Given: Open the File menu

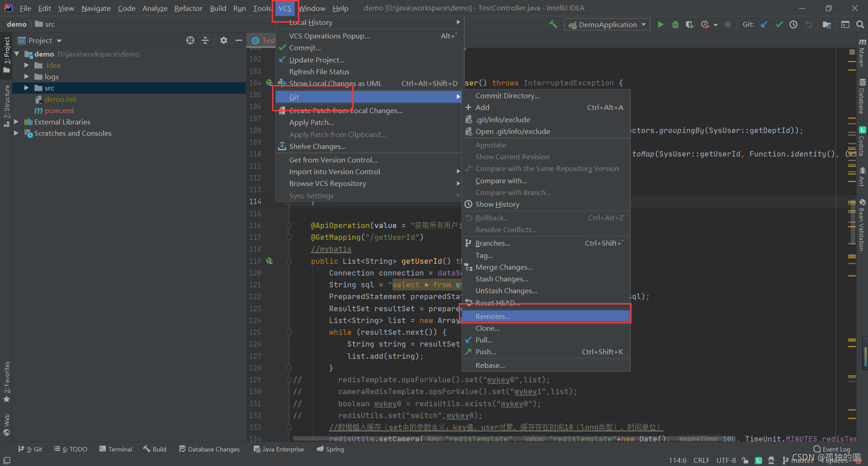Looking at the screenshot, I should 25,8.
